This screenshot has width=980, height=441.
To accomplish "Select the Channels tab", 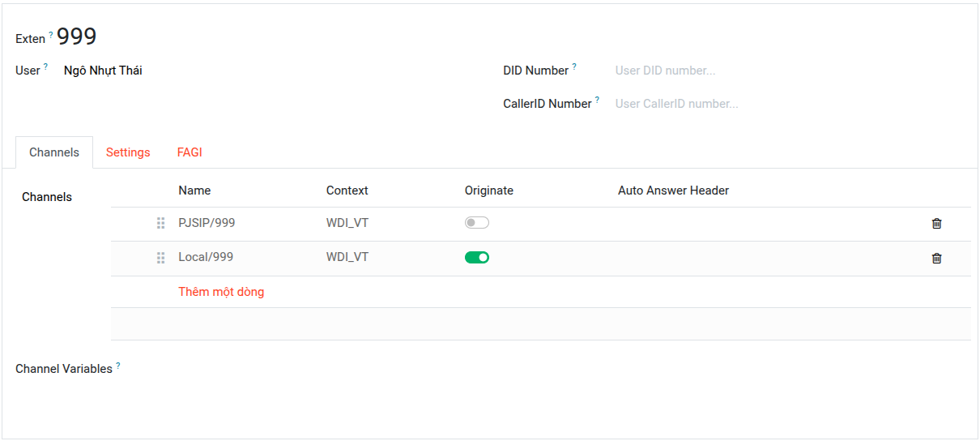I will [x=54, y=152].
